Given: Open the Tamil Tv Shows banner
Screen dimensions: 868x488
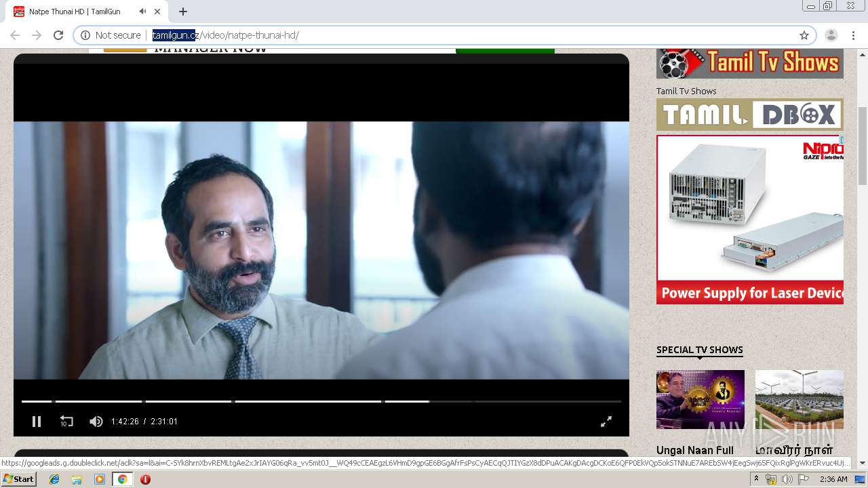Looking at the screenshot, I should pos(750,64).
